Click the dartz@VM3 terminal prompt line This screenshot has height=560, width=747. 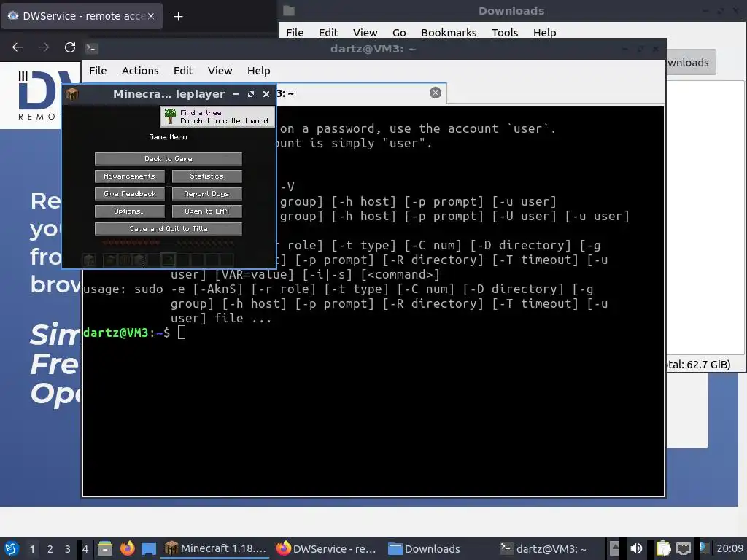[x=135, y=332]
